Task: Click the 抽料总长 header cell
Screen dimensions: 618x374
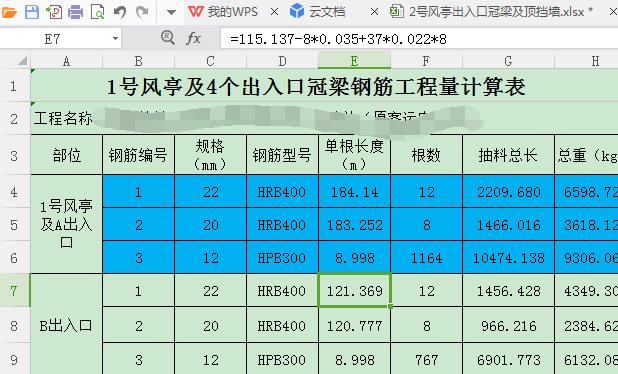Action: 508,155
